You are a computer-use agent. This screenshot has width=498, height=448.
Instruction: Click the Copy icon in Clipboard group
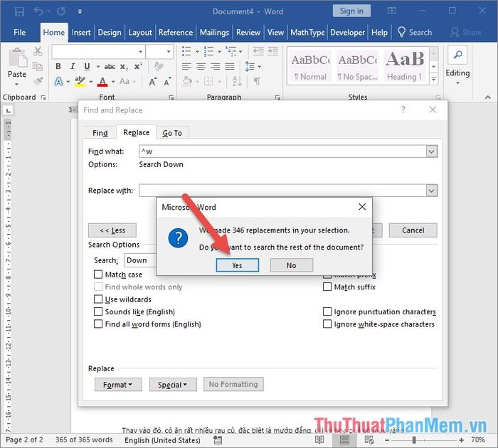coord(38,66)
